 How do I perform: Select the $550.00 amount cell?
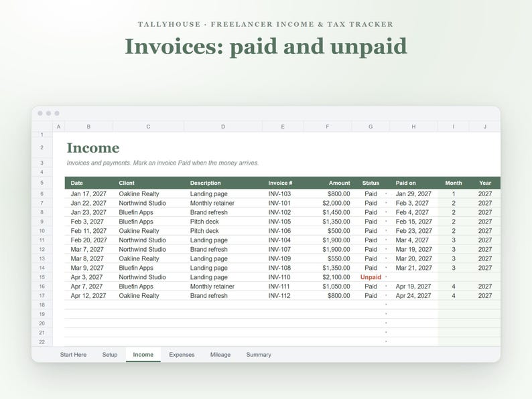pos(328,258)
